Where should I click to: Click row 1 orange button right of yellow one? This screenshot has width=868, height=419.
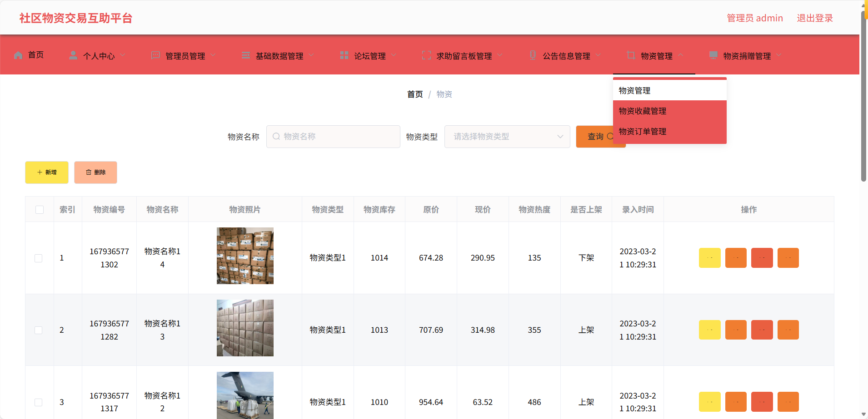(736, 258)
